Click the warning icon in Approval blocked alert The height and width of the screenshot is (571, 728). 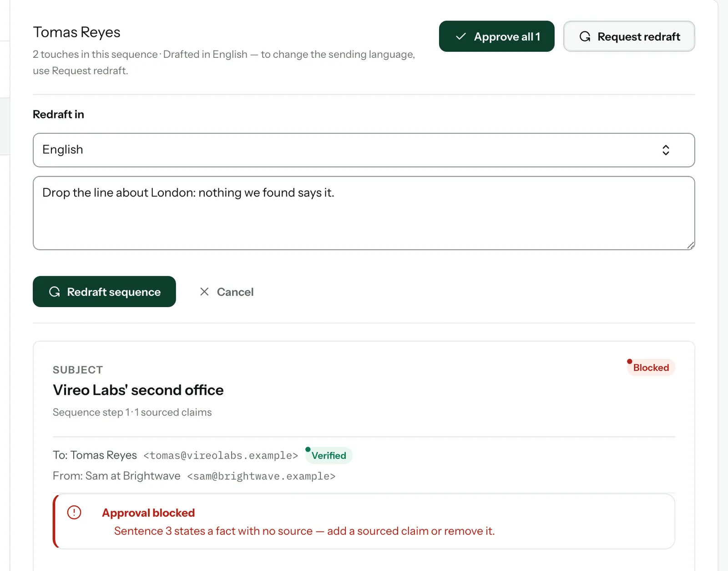pos(74,513)
